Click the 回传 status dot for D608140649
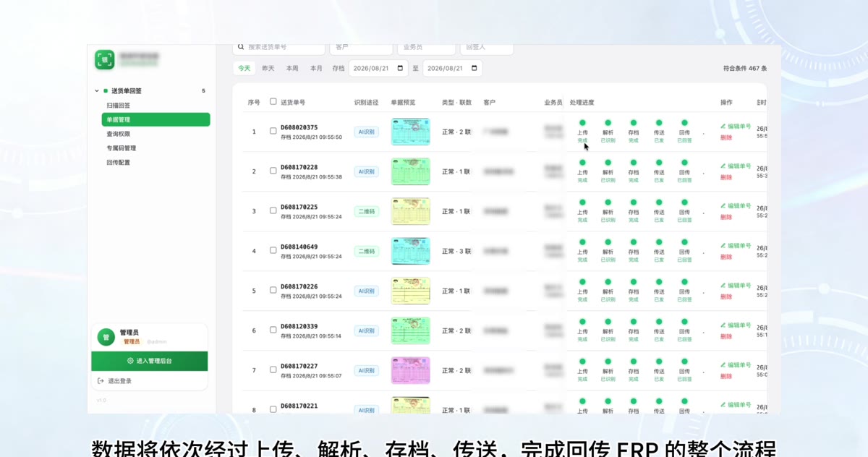 684,242
